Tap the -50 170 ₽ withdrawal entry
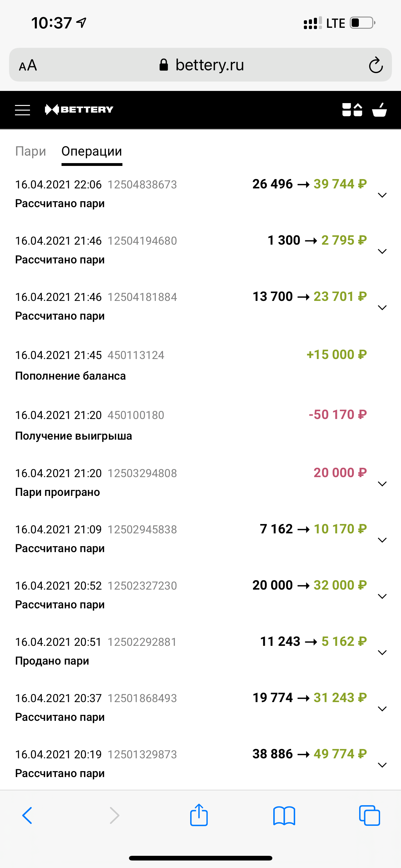401x868 pixels. click(x=191, y=425)
